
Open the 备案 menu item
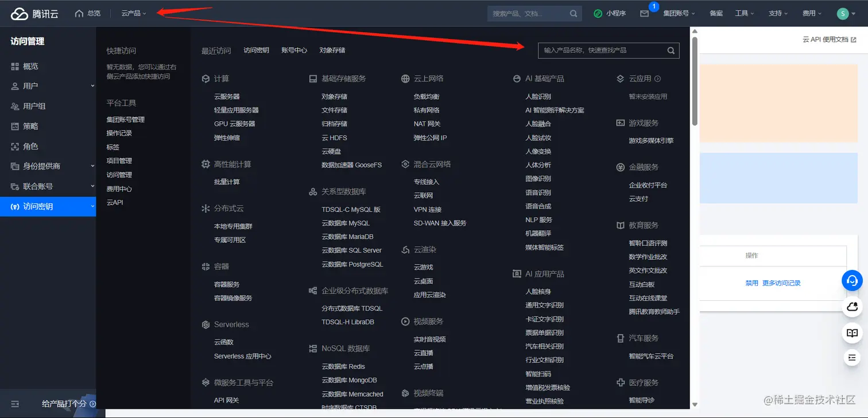tap(716, 13)
